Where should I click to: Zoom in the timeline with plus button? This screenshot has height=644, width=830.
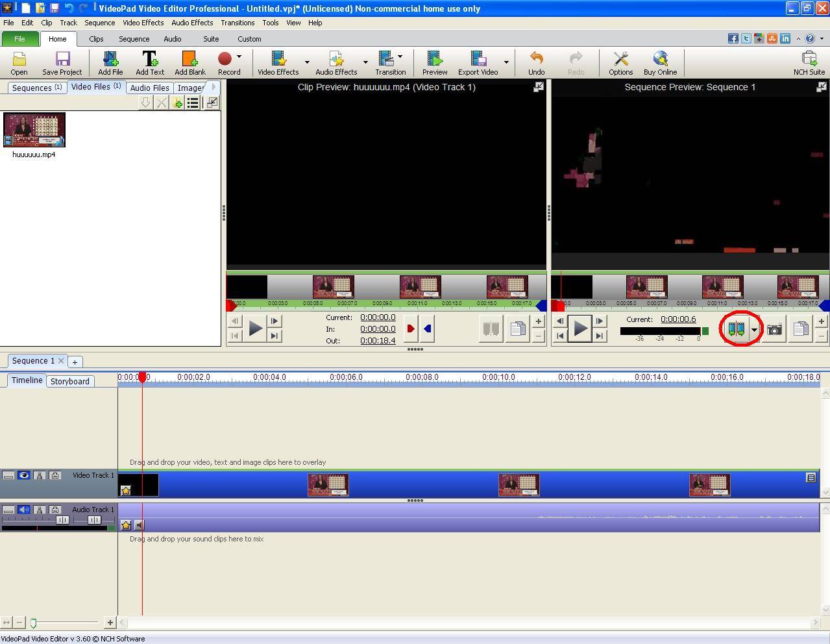[x=110, y=623]
